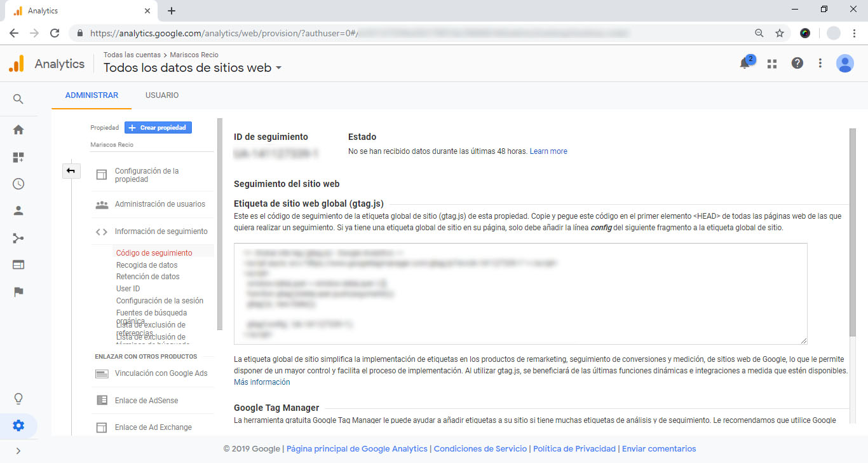
Task: Open the 'Todos los datos de sitios web' dropdown
Action: [193, 68]
